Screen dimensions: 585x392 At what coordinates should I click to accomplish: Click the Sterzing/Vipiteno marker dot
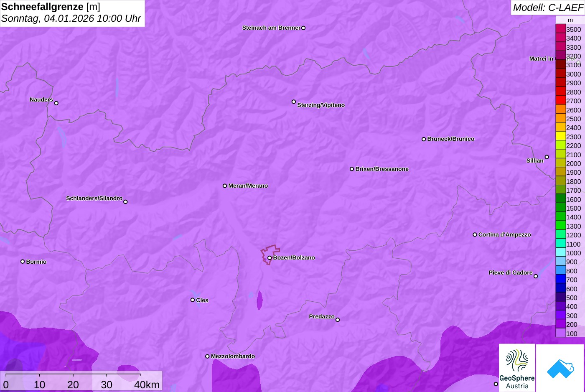[x=294, y=102]
